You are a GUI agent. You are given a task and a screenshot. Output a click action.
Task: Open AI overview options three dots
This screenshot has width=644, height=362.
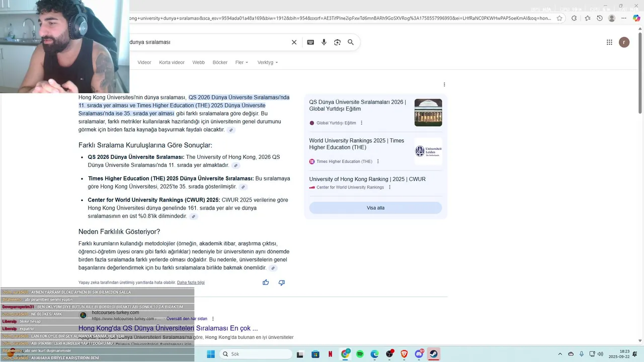pos(444,84)
